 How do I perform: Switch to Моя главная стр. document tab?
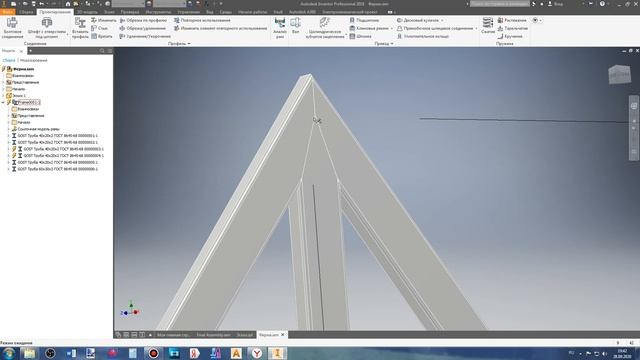(x=173, y=335)
